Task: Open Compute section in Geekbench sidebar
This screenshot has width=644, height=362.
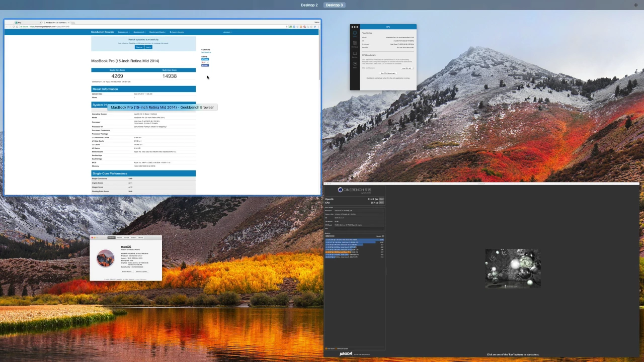Action: point(355,45)
